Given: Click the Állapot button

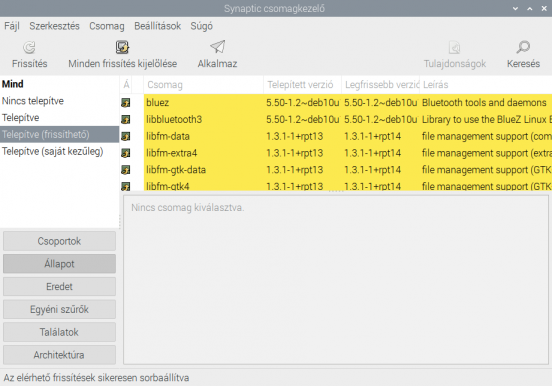Looking at the screenshot, I should coord(59,264).
